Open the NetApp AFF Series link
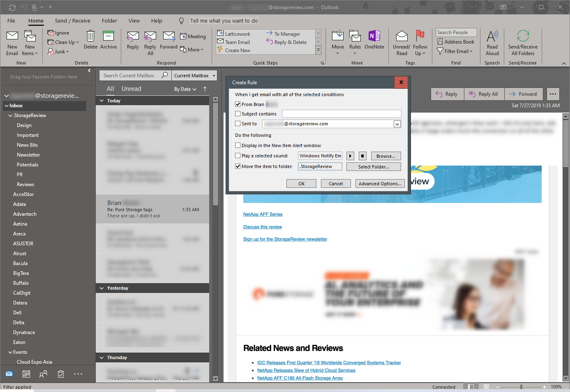The image size is (570, 392). click(x=263, y=214)
